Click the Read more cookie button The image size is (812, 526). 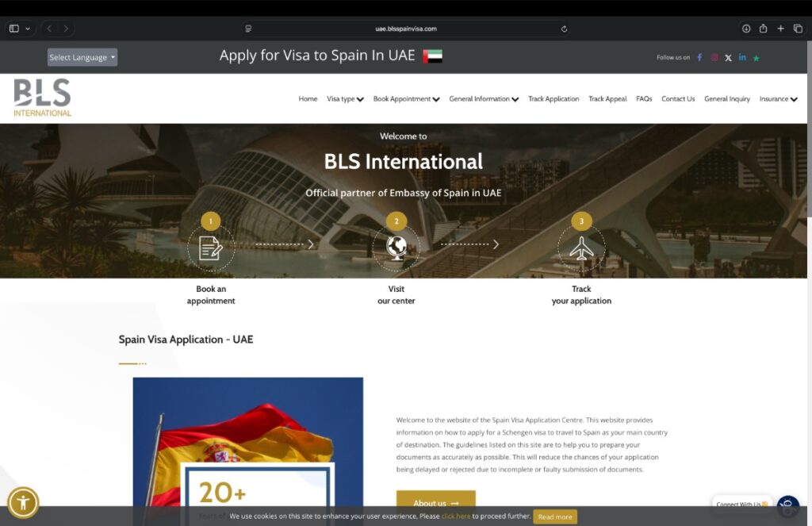555,516
